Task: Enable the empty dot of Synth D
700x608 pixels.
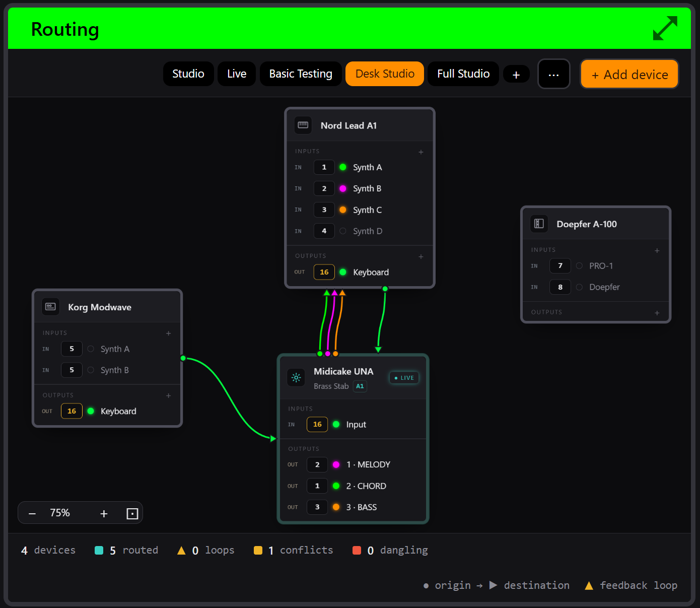Action: click(343, 231)
